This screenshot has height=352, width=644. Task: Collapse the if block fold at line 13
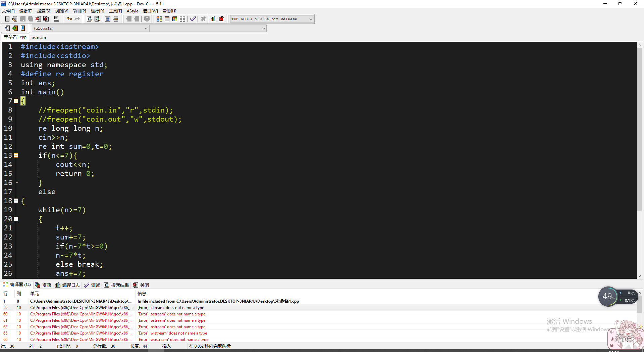coord(16,156)
